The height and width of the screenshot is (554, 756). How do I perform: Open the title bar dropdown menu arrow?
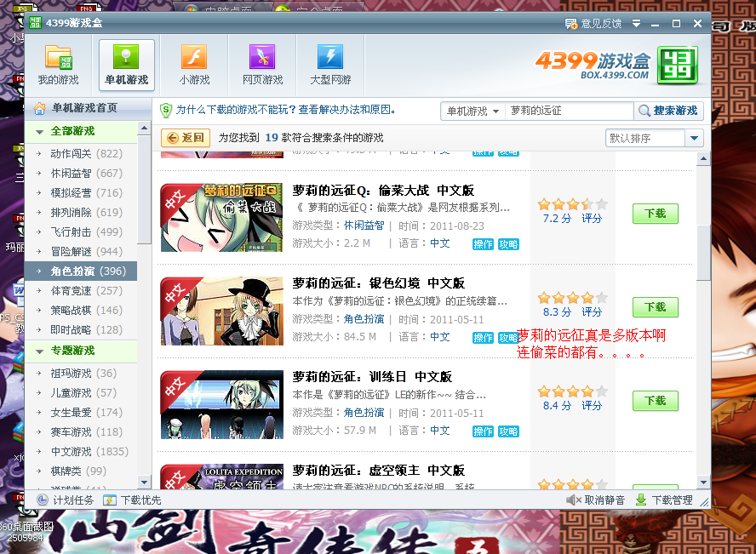tap(637, 23)
